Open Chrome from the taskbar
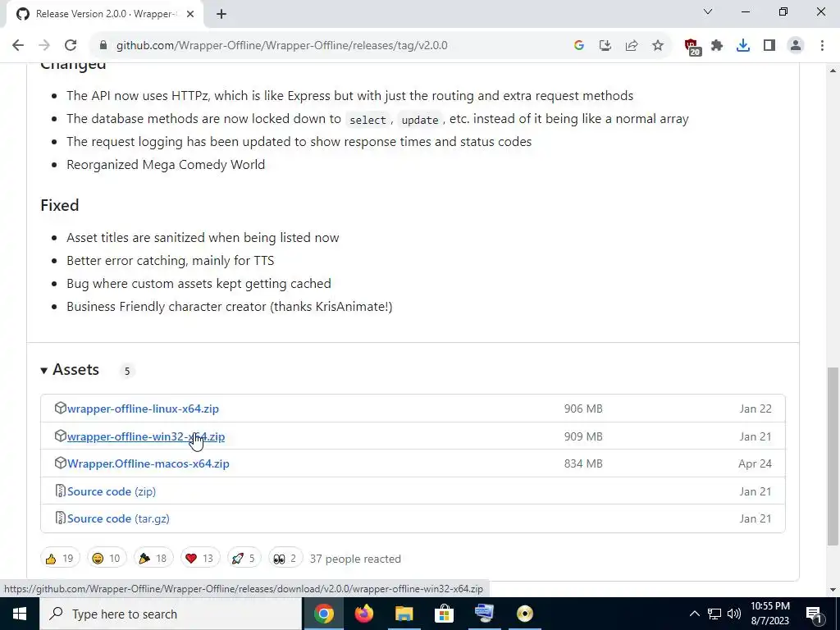Image resolution: width=840 pixels, height=630 pixels. [x=323, y=614]
